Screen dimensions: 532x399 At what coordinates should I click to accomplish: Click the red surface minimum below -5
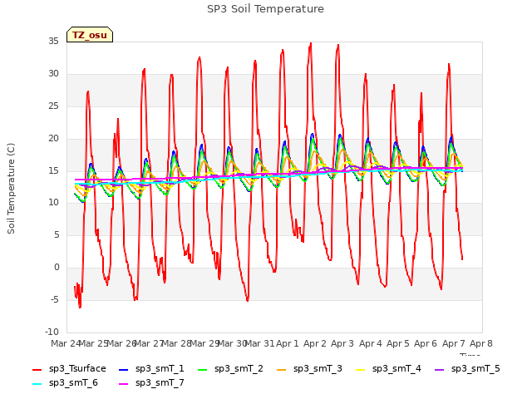(80, 307)
